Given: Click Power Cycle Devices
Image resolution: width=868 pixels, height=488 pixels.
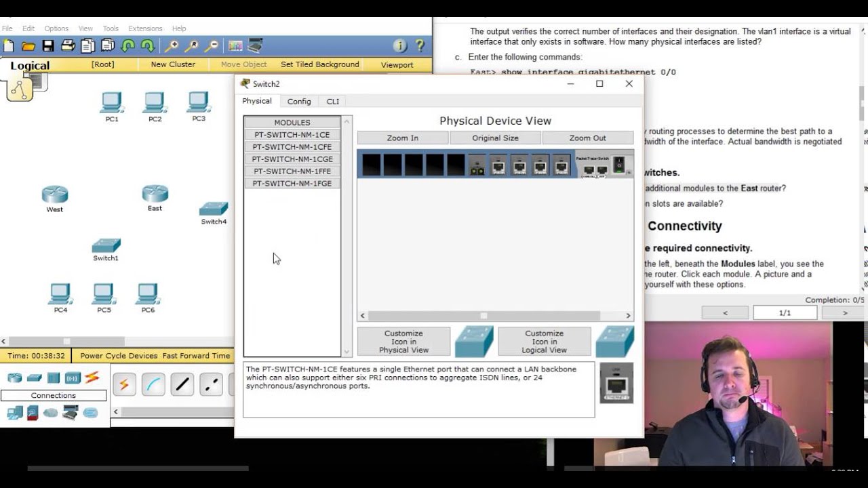Looking at the screenshot, I should 119,355.
